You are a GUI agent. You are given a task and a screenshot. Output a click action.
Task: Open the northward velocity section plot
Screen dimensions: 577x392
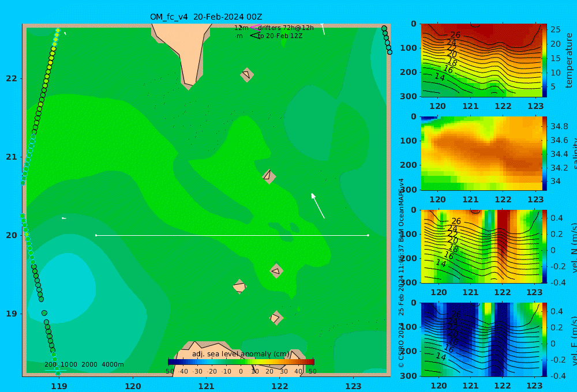pyautogui.click(x=481, y=246)
